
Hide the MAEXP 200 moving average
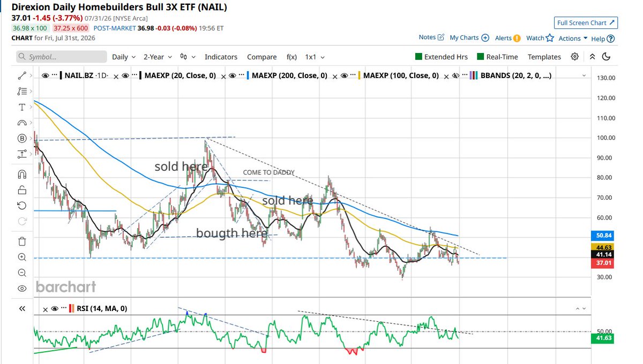(x=233, y=76)
